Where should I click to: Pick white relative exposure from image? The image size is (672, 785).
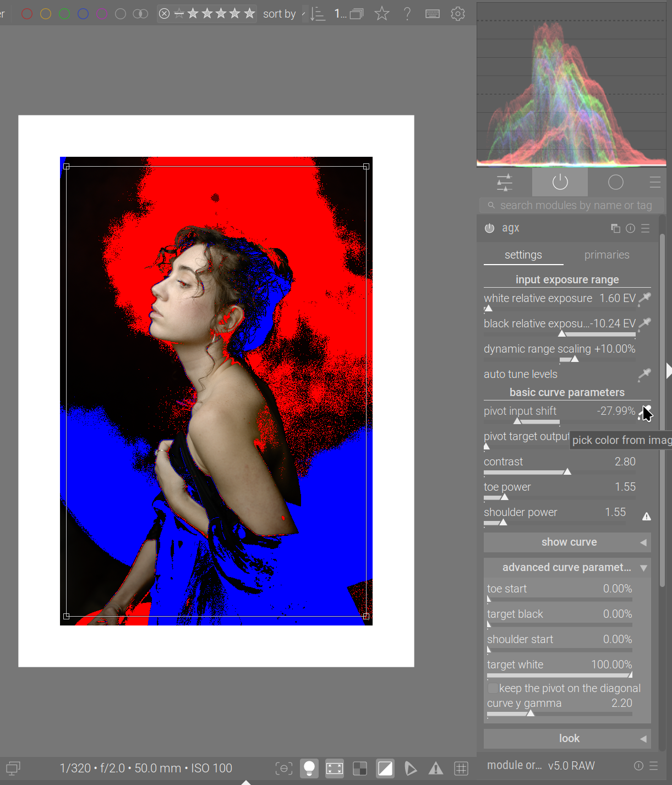pyautogui.click(x=644, y=299)
